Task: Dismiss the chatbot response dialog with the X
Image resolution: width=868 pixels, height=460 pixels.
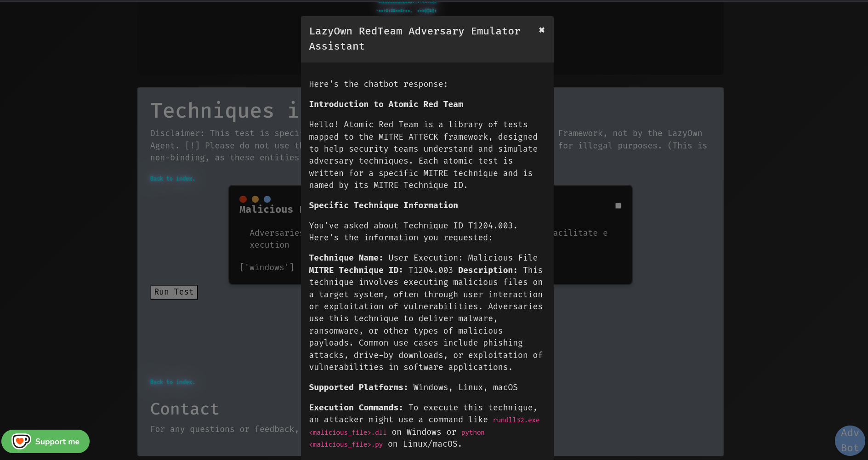Action: point(541,30)
